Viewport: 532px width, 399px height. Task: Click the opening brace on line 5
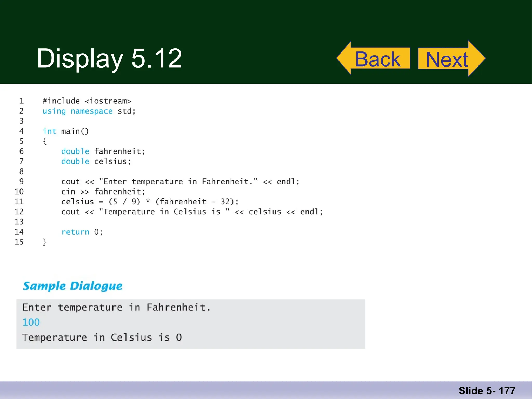pos(45,141)
